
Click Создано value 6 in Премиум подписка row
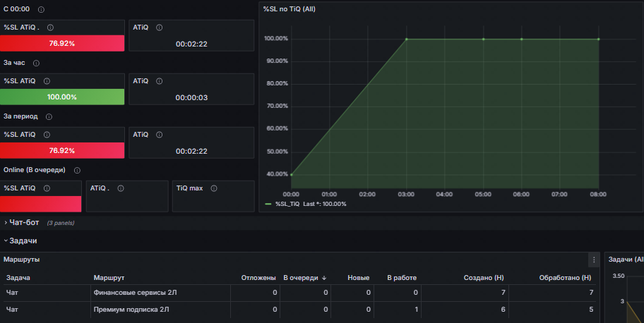coord(503,310)
